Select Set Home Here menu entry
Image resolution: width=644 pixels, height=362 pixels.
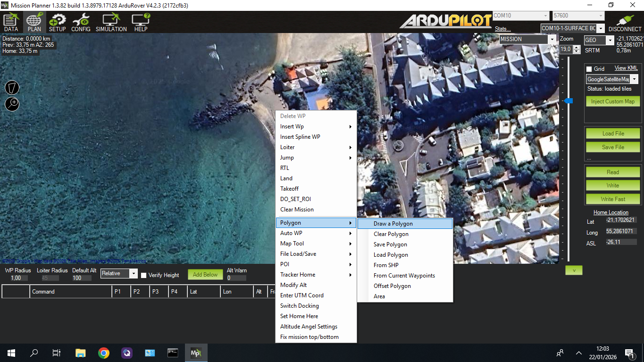(299, 316)
